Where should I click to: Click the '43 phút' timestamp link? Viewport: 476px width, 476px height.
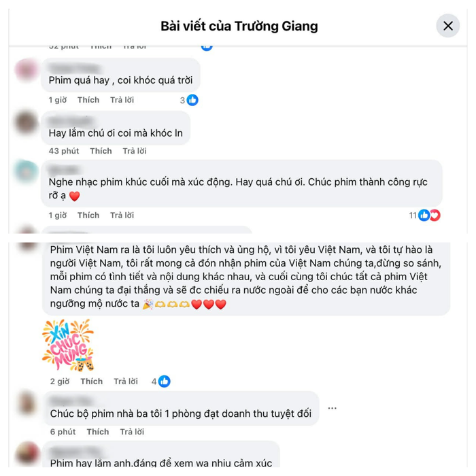tap(64, 151)
